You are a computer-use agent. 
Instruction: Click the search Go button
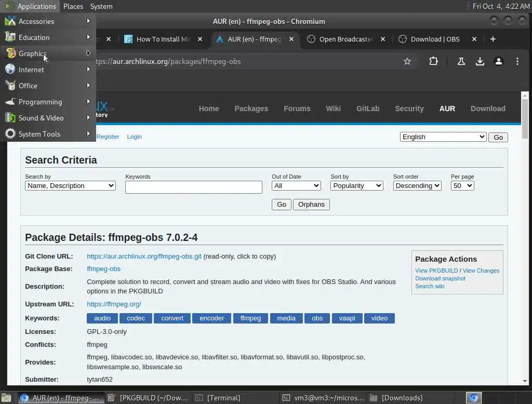coord(281,205)
